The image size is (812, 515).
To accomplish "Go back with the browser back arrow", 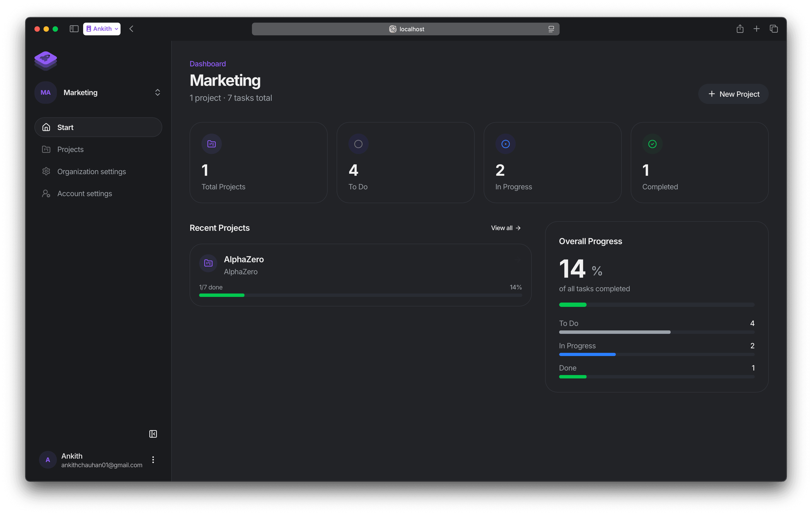I will [131, 29].
